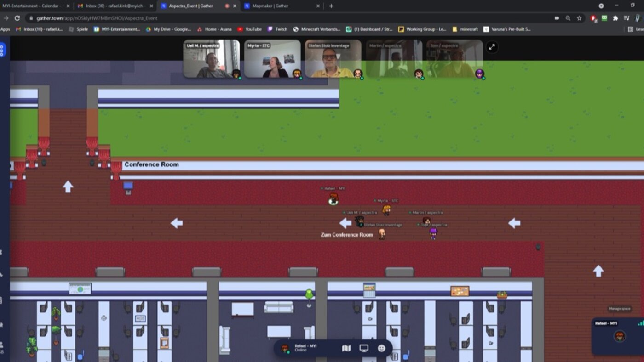Click the zoom magnifier icon in address bar
644x362 pixels.
(x=568, y=18)
